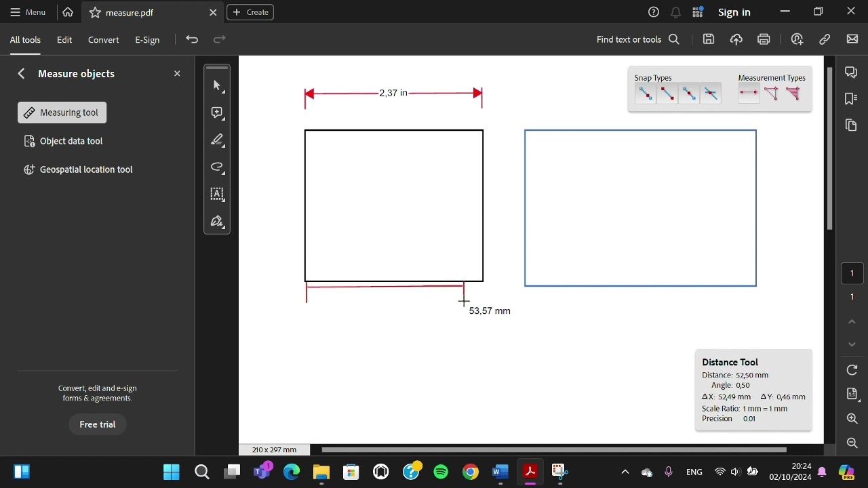Undo the last action

coord(192,39)
